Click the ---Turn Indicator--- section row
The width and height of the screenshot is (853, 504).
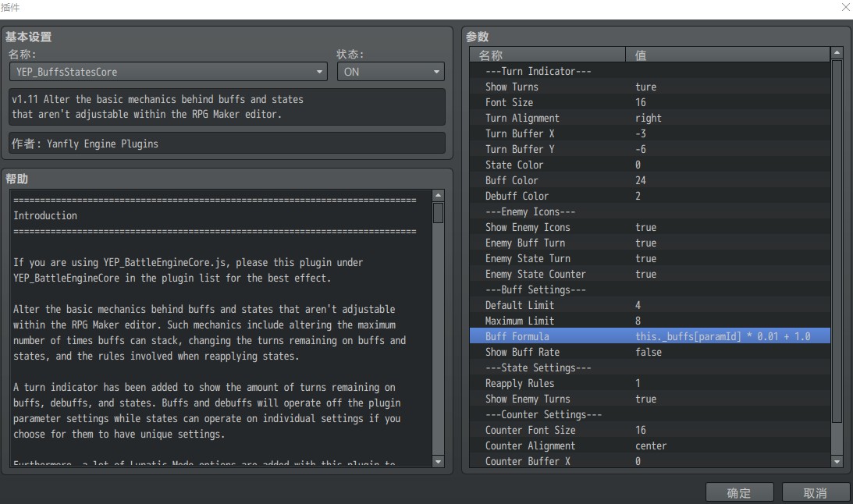[650, 71]
